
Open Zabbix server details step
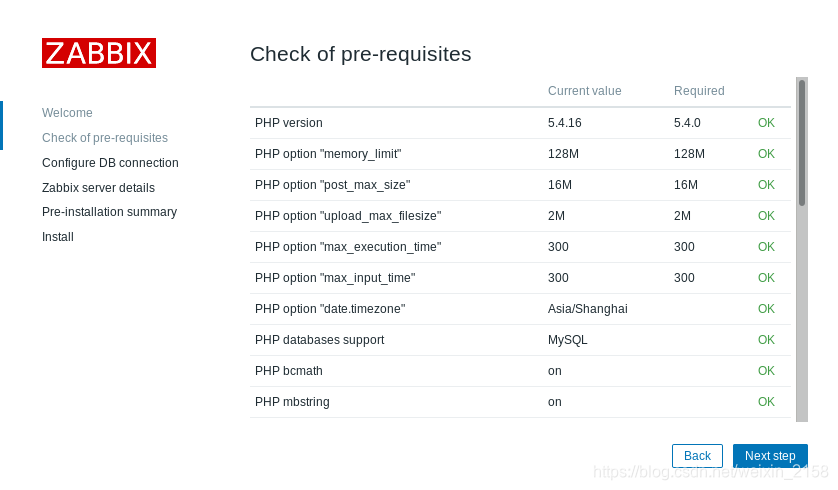click(x=98, y=188)
